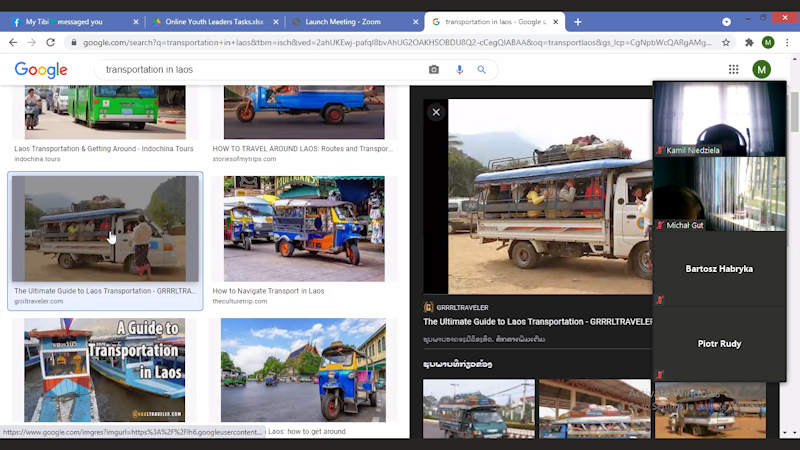Image resolution: width=800 pixels, height=450 pixels.
Task: Go forward in browser history
Action: point(32,42)
